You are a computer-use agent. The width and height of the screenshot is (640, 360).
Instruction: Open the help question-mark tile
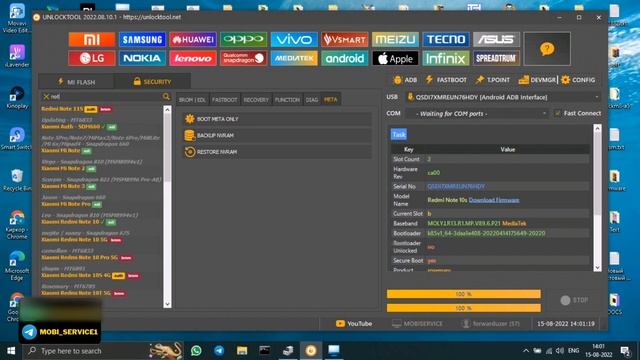click(x=547, y=49)
